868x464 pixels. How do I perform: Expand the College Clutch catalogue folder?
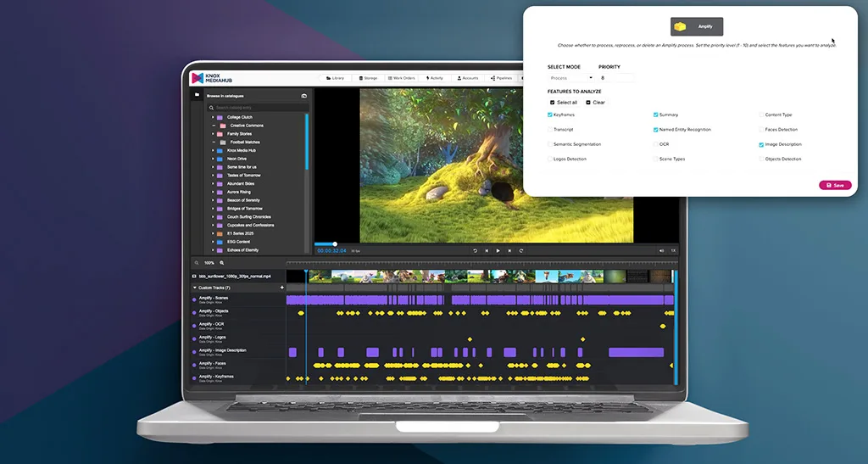pyautogui.click(x=213, y=117)
